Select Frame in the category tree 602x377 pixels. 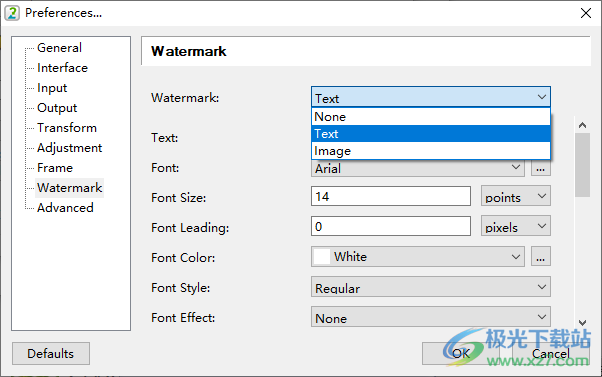coord(55,167)
